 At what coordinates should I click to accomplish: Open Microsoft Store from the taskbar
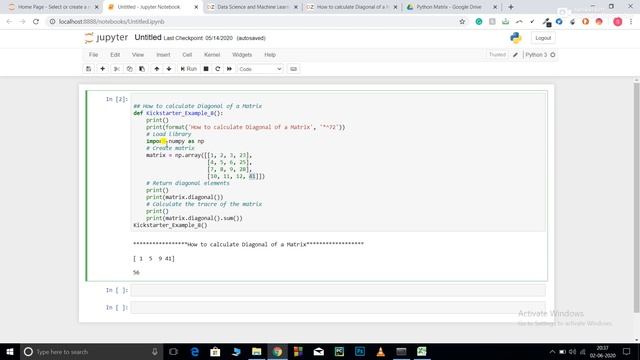click(x=215, y=351)
